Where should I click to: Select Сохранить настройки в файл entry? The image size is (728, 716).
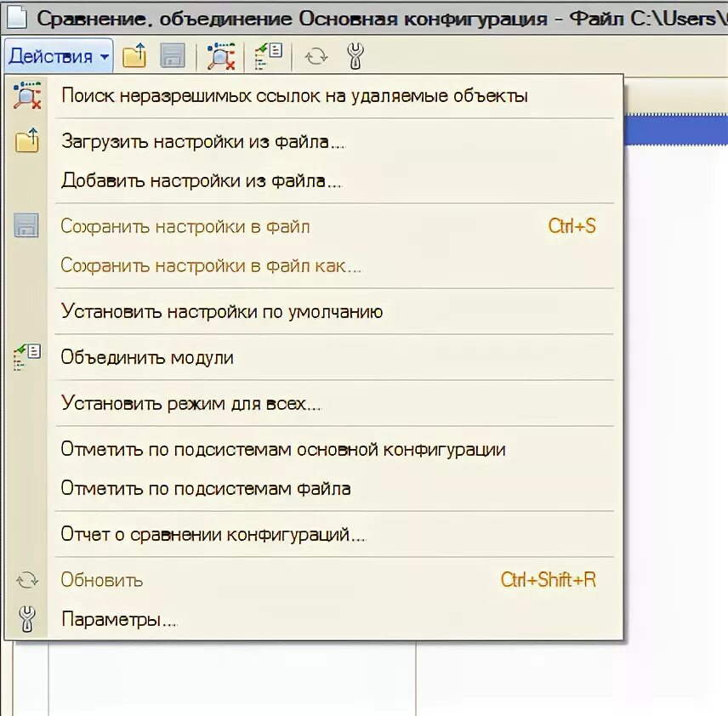(314, 226)
